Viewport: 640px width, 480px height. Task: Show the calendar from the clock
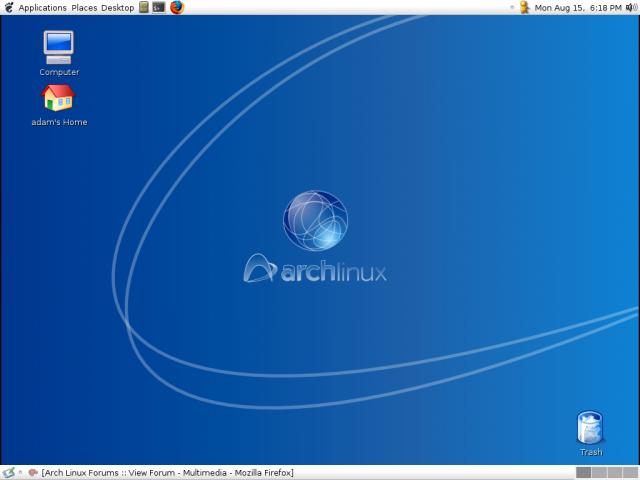[578, 8]
